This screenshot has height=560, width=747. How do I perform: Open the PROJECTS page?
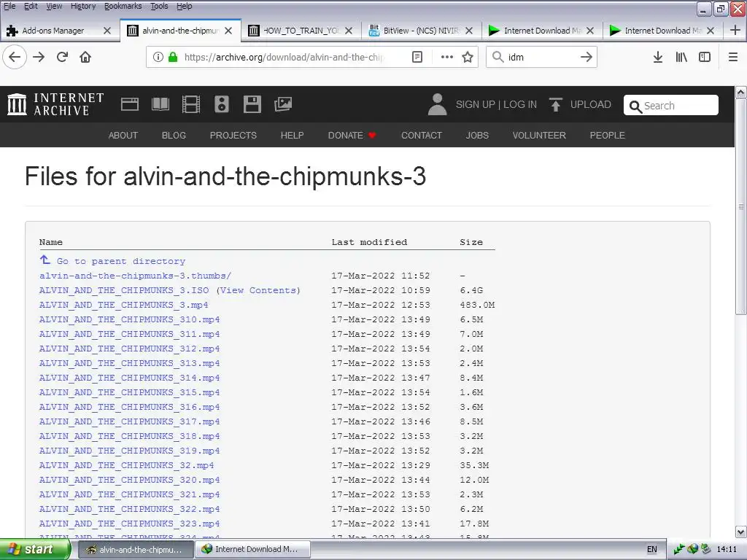pyautogui.click(x=233, y=135)
